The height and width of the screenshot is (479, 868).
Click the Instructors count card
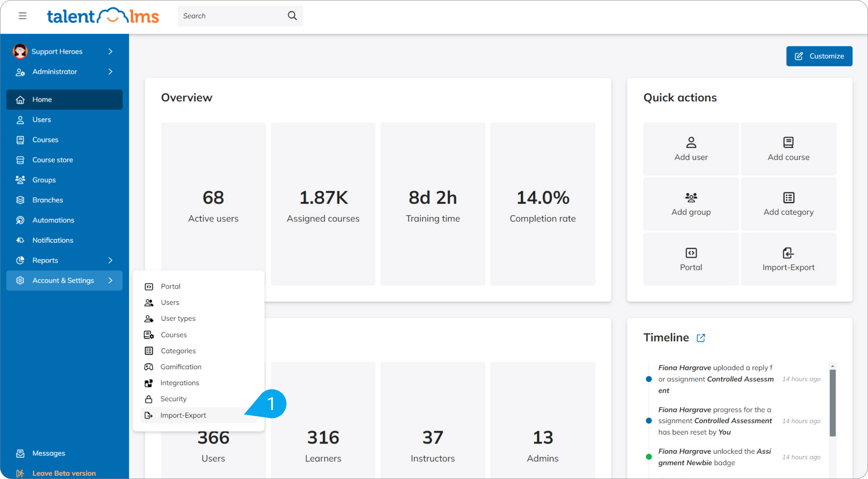tap(433, 420)
